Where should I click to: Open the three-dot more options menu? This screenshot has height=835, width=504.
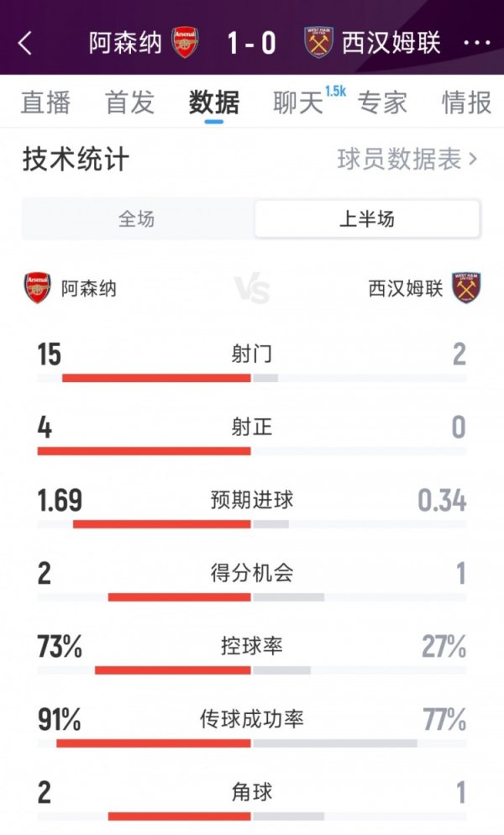click(476, 43)
